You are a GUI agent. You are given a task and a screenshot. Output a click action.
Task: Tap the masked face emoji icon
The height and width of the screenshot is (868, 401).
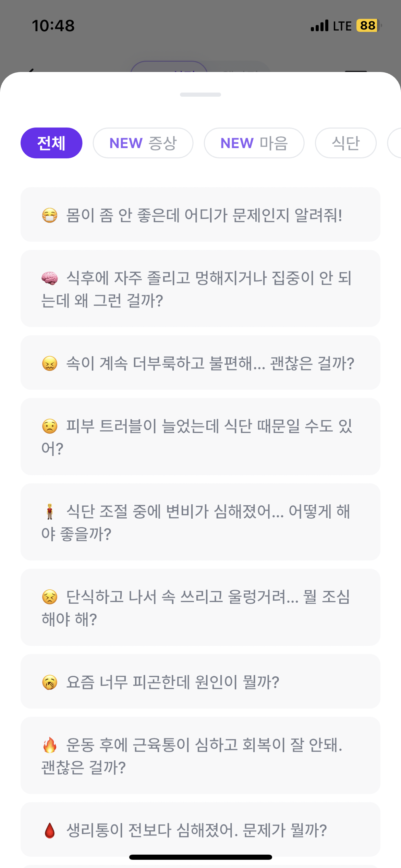point(50,216)
